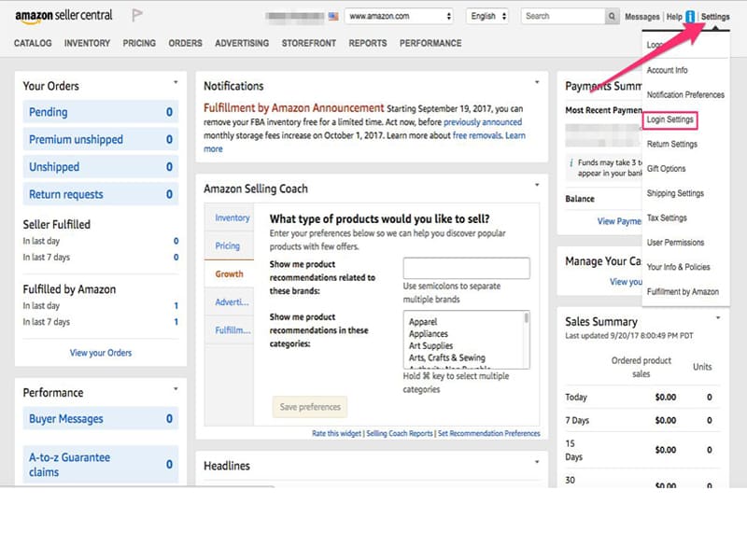Click Set Recommendation Preferences link

[488, 433]
